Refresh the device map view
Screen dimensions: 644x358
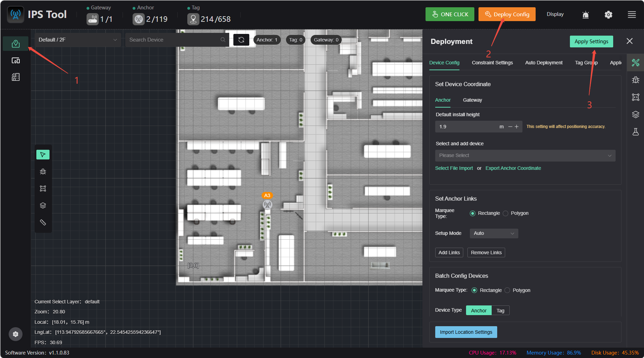pyautogui.click(x=241, y=40)
